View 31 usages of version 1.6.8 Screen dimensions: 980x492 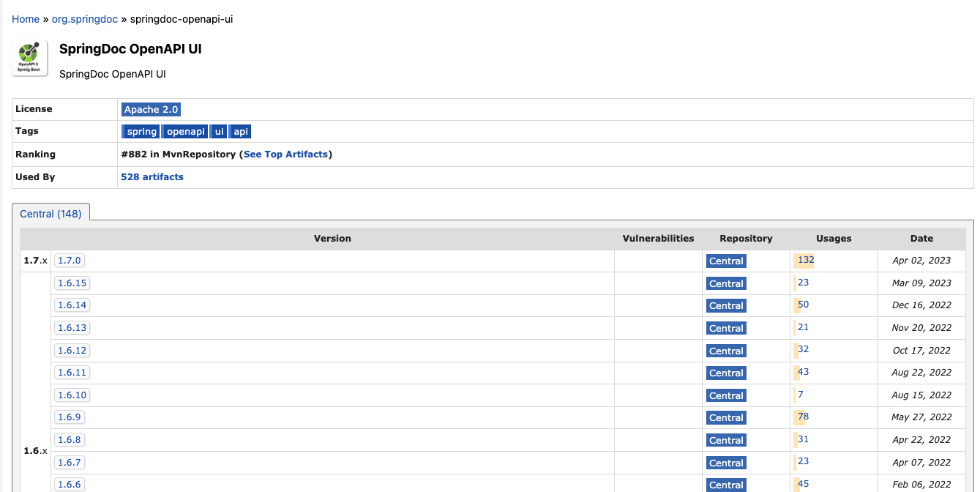(x=803, y=439)
